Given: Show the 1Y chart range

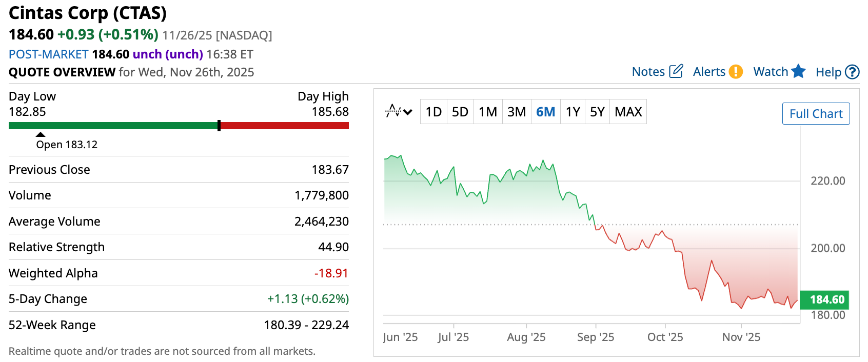Looking at the screenshot, I should [573, 112].
